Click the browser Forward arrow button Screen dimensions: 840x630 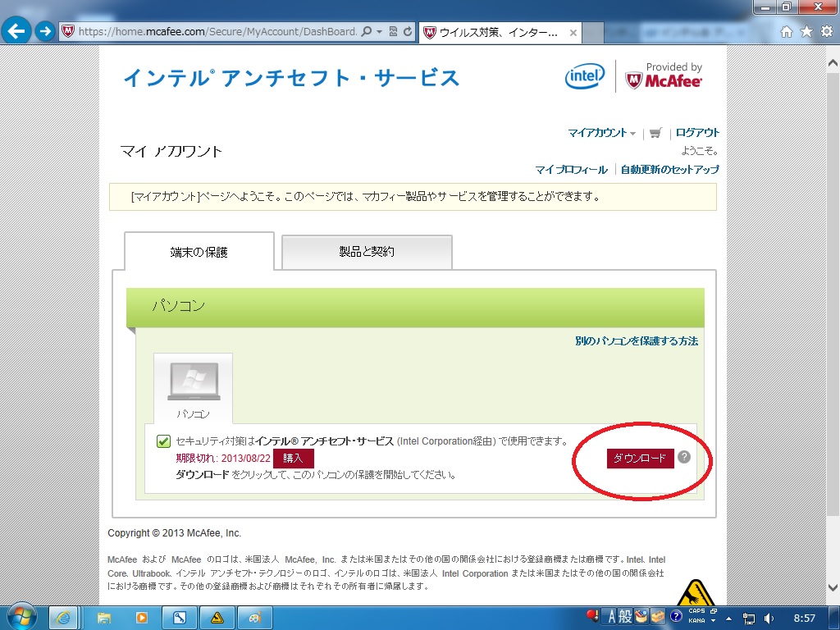pos(46,32)
